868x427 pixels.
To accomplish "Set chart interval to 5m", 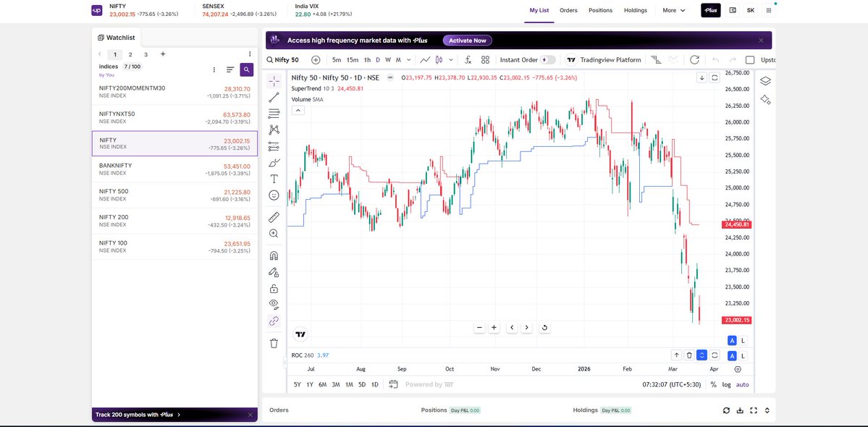I will [337, 60].
